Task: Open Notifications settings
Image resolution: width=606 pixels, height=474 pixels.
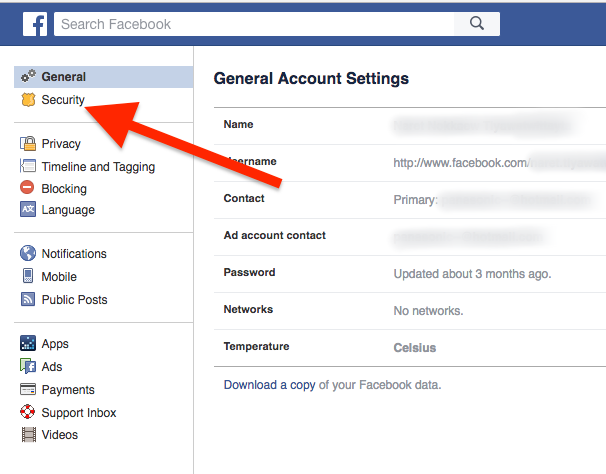Action: point(74,254)
